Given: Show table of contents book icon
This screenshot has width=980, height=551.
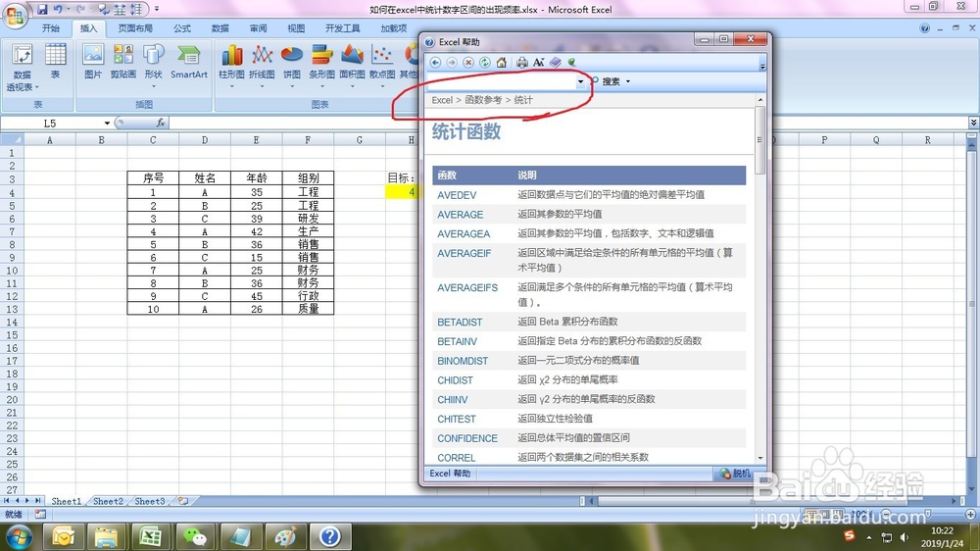Looking at the screenshot, I should coord(555,63).
